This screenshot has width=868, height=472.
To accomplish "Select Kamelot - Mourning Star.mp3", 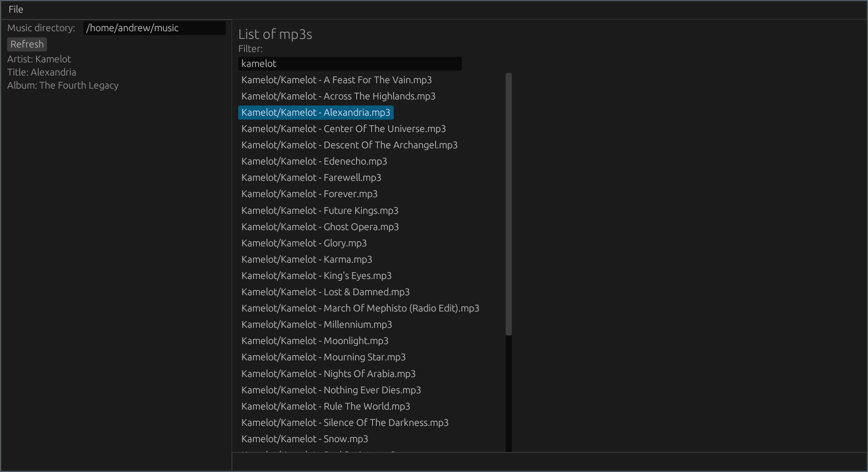I will [x=323, y=357].
